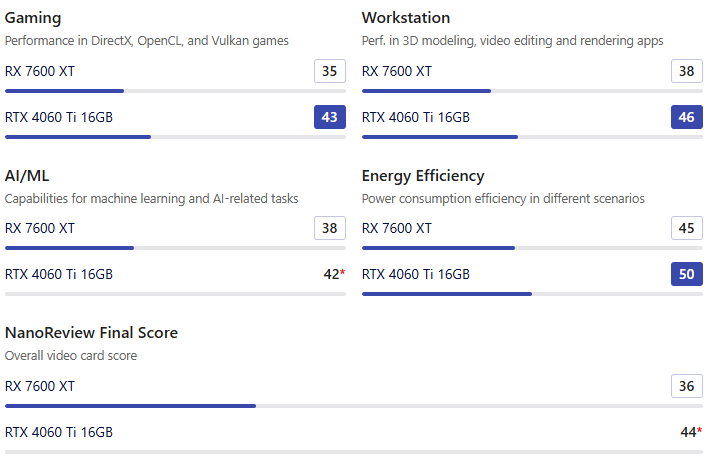Click the Workstation section heading

click(405, 18)
